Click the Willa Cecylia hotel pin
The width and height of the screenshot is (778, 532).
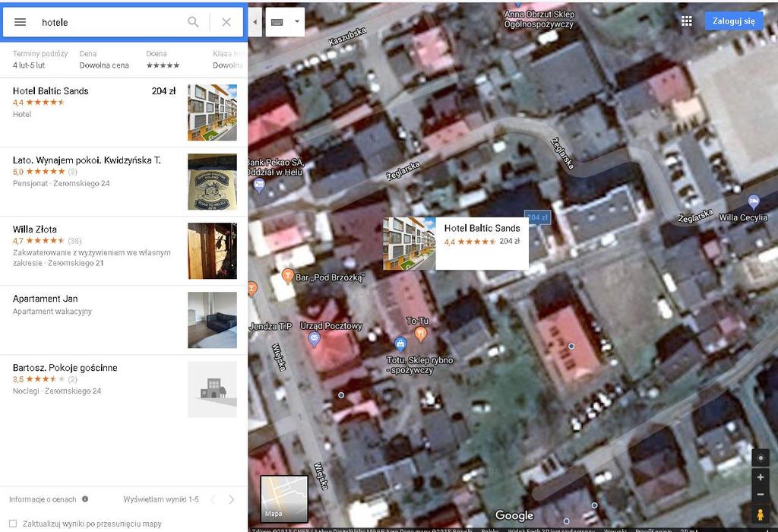point(754,202)
